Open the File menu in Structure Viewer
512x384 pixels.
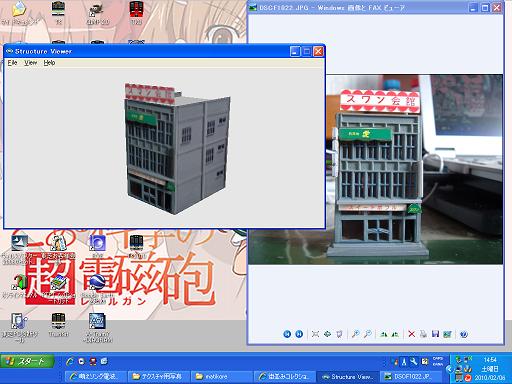coord(12,63)
